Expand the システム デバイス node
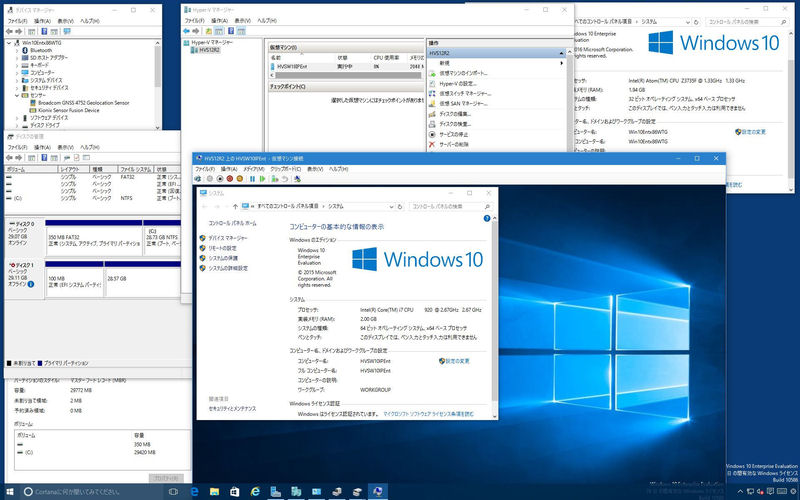 [x=17, y=81]
